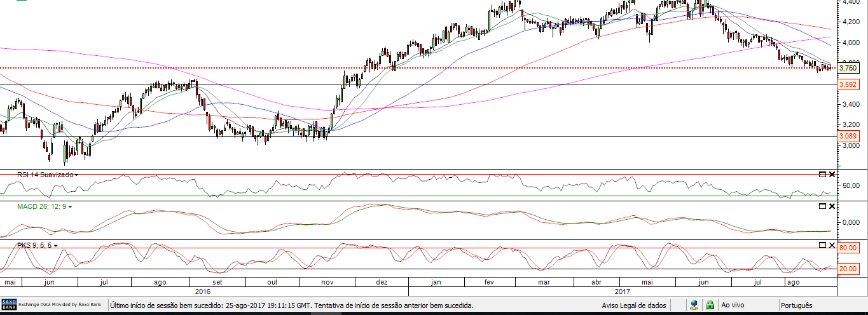
Task: Click the green padlock security icon
Action: (x=710, y=305)
